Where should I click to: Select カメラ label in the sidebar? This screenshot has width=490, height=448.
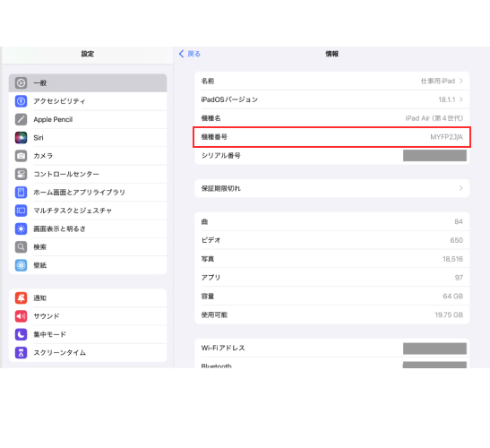point(43,156)
